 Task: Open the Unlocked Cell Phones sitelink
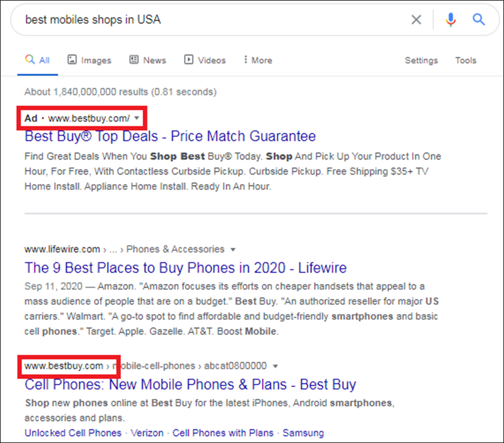click(x=74, y=433)
